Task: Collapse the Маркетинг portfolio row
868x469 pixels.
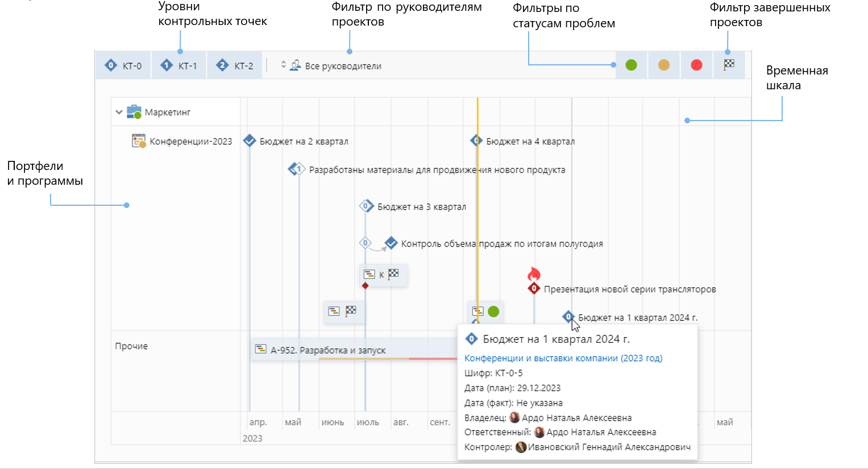Action: [x=119, y=112]
